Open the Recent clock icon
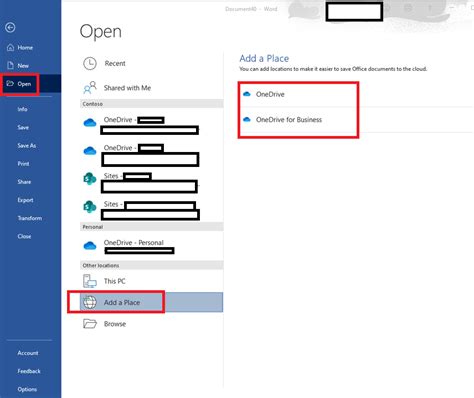The height and width of the screenshot is (398, 474). click(x=90, y=63)
